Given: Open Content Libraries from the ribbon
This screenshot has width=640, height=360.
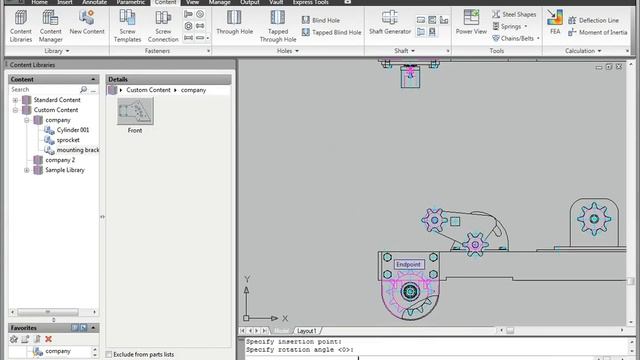Looking at the screenshot, I should point(21,26).
